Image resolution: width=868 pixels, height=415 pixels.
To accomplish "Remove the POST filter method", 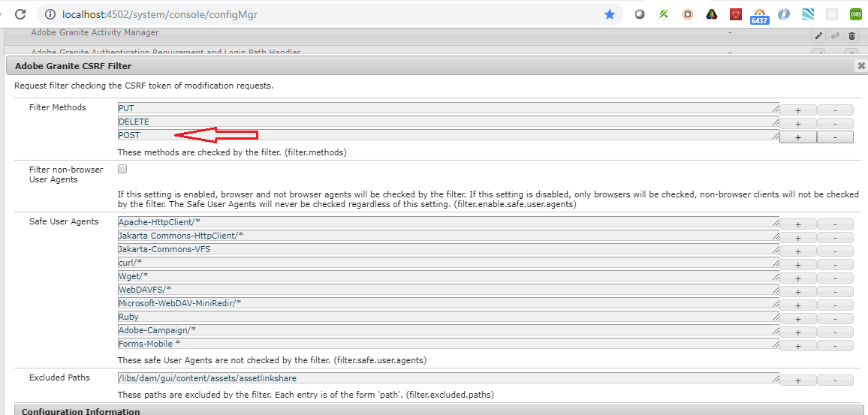I will 835,137.
